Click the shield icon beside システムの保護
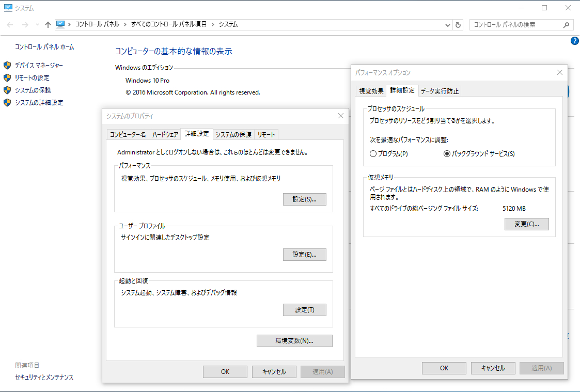 [7, 90]
